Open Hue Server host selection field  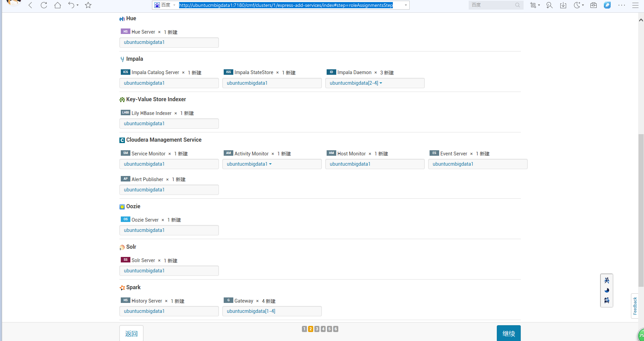coord(169,43)
